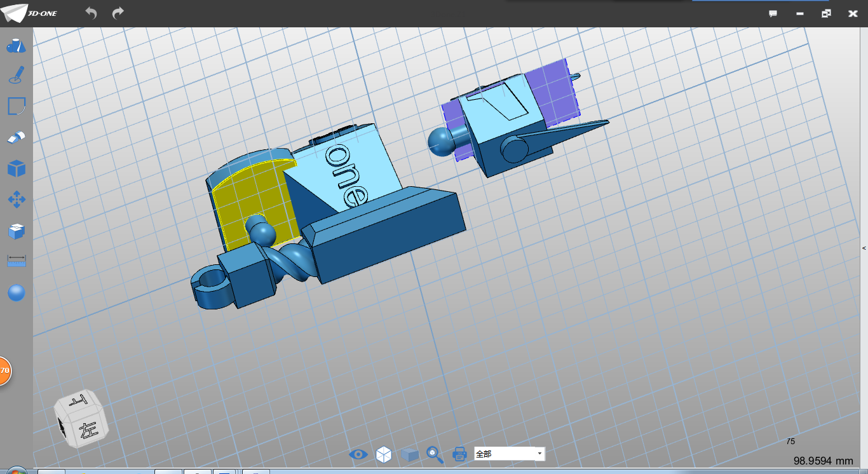
Task: Open the 3D print icon
Action: [459, 454]
